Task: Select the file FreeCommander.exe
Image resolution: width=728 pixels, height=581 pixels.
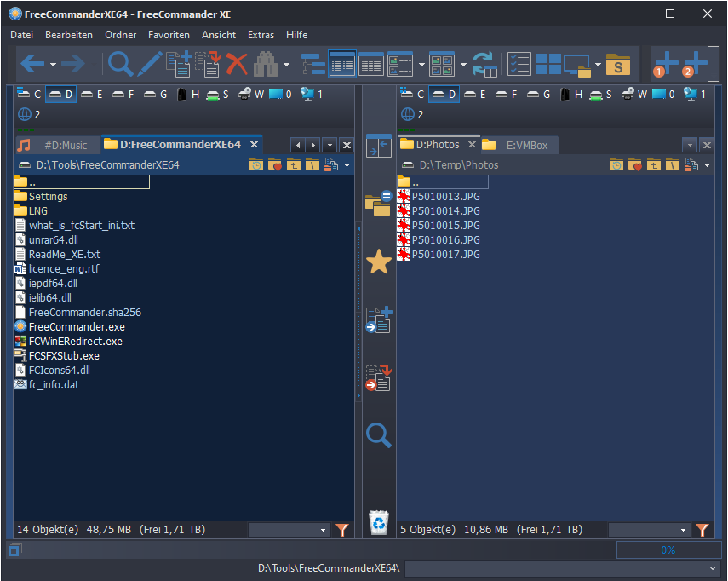Action: (77, 327)
